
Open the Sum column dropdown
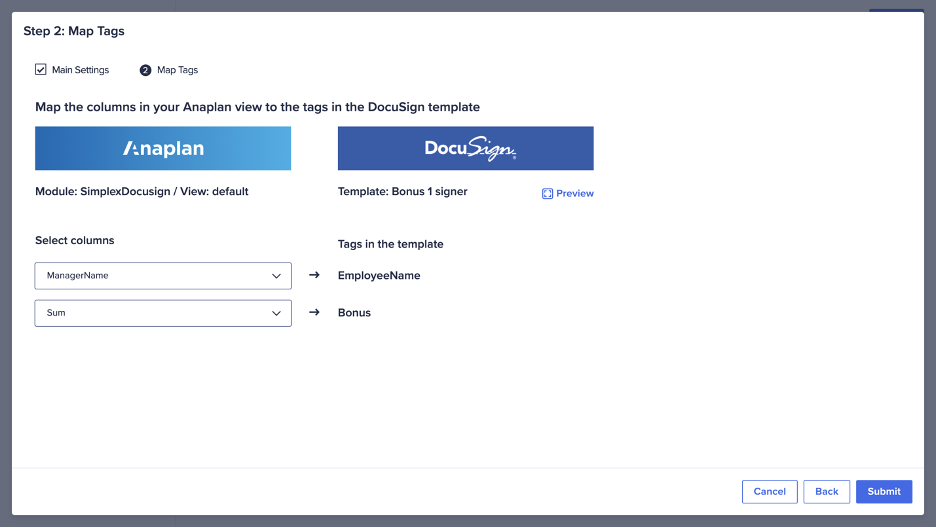point(163,313)
